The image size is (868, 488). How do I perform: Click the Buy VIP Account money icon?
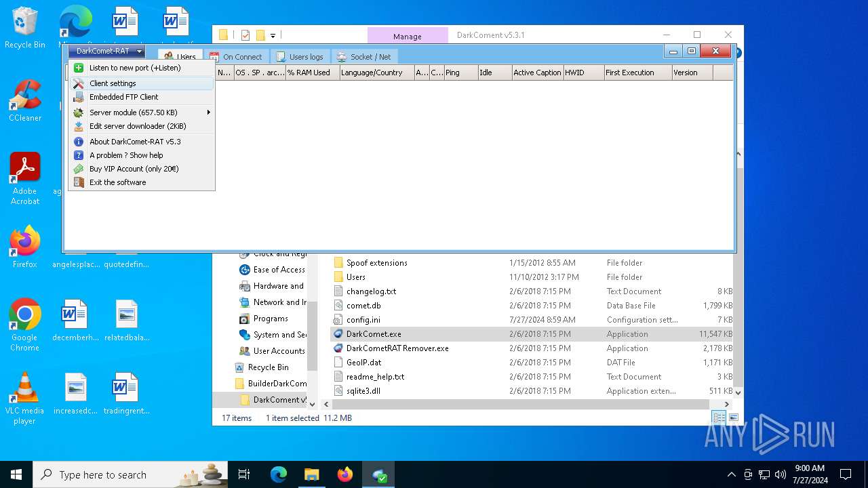79,169
